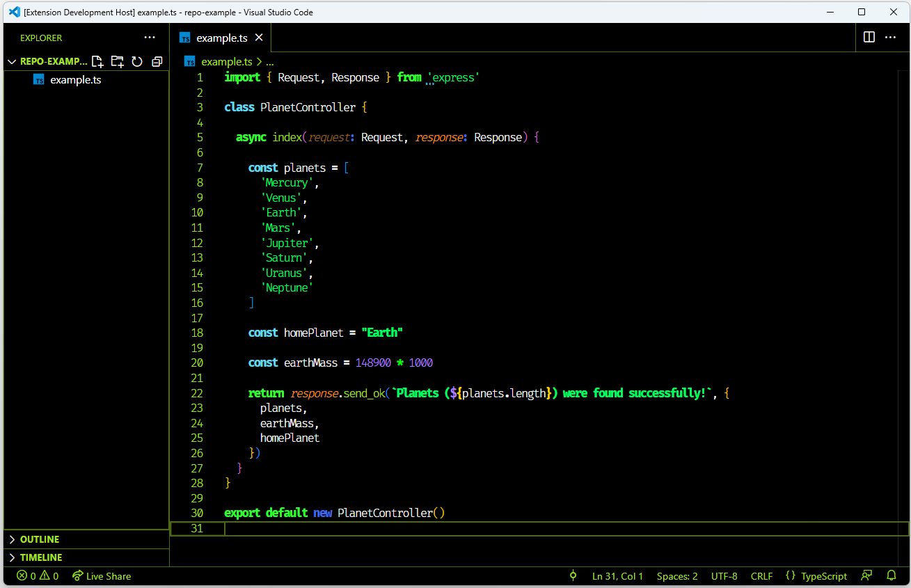Screen dimensions: 911x588
Task: Change file encoding UTF-8
Action: 724,575
